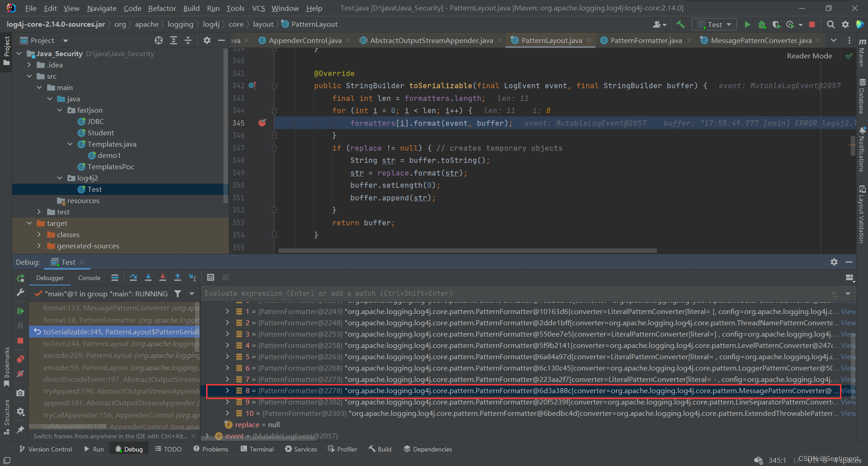Click the Debug bug icon in the top toolbar
The height and width of the screenshot is (466, 868).
tap(762, 24)
